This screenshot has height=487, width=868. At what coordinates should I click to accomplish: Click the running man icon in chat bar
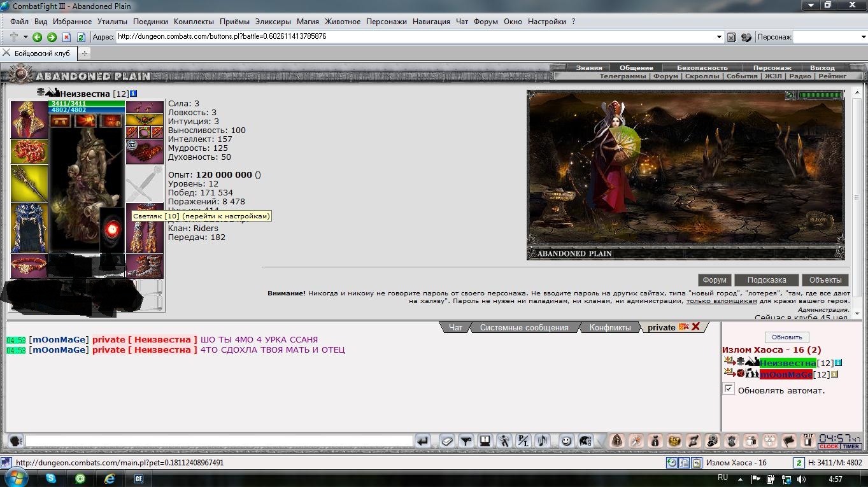tap(504, 441)
